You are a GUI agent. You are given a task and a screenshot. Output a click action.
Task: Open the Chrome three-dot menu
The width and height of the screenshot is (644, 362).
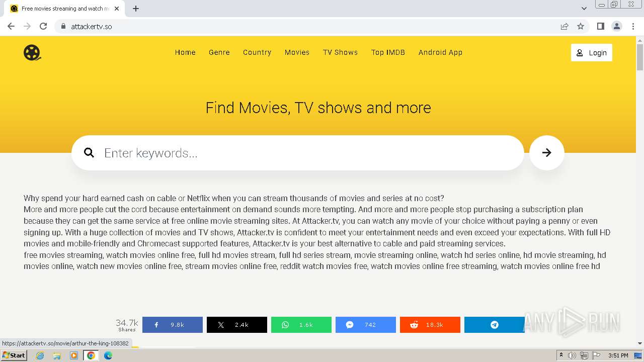click(x=633, y=26)
